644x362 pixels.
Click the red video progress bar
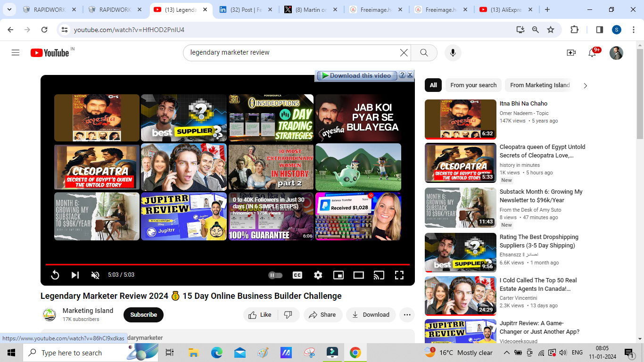(228, 265)
